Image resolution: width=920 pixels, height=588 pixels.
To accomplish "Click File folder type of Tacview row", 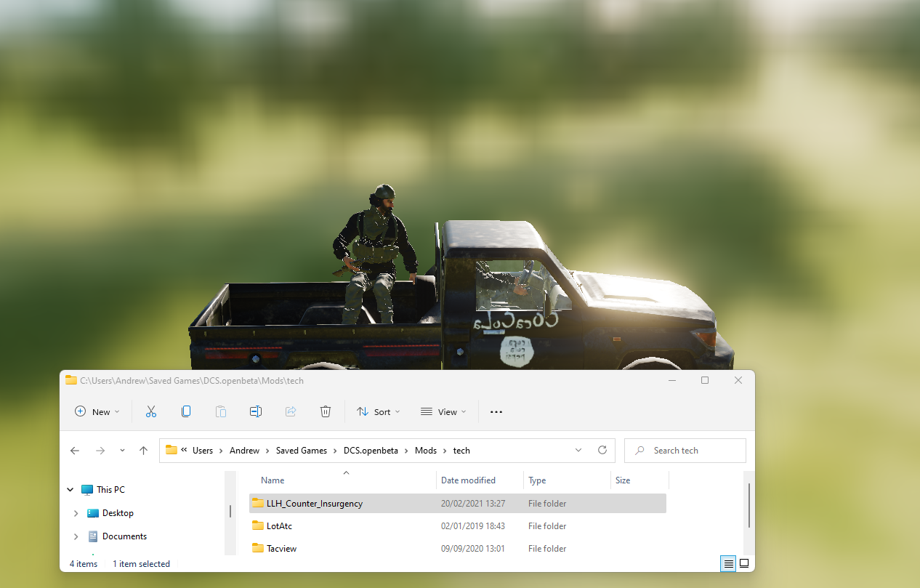I will 547,549.
